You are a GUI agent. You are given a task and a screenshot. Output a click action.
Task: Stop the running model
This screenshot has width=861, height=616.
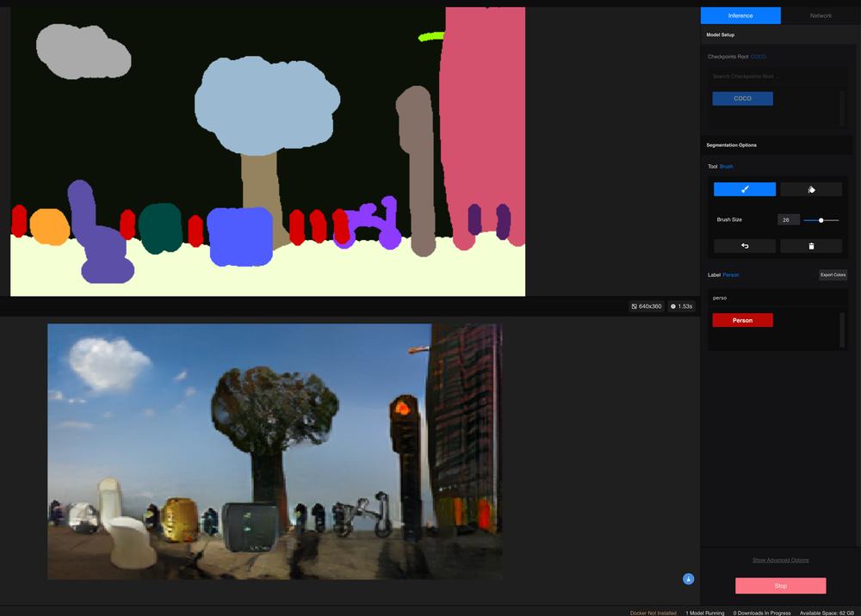pos(780,586)
